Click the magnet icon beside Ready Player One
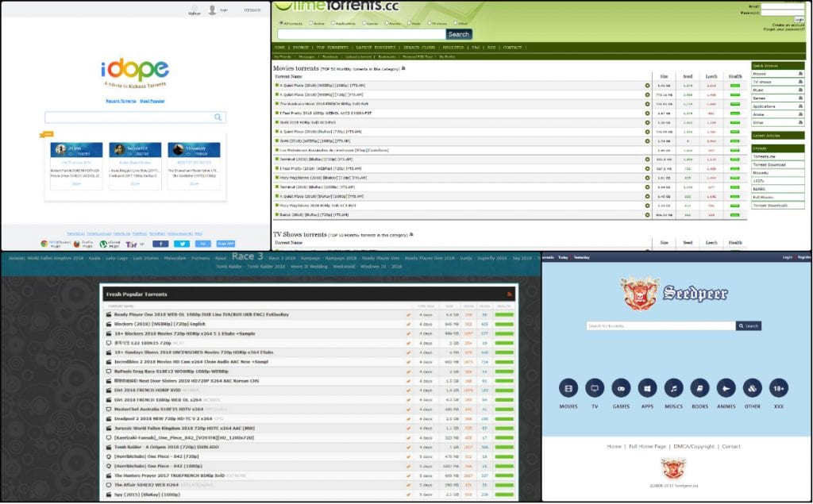813x504 pixels. coord(408,314)
